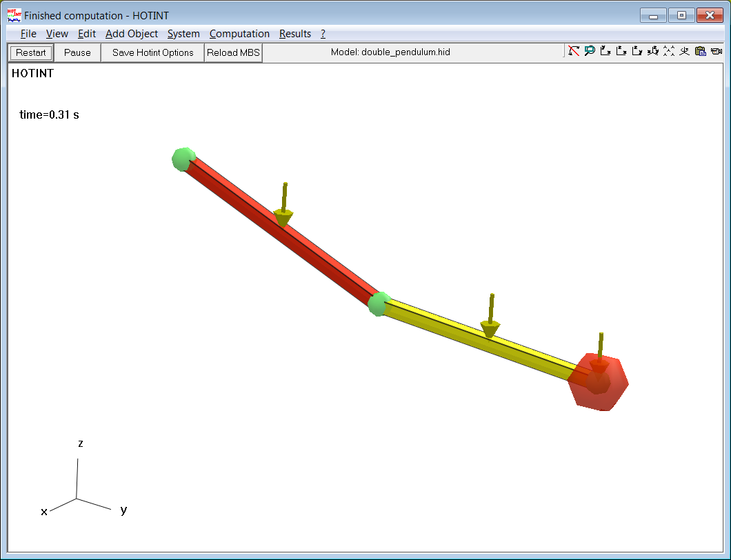Viewport: 731px width, 560px height.
Task: Open the Add Object menu
Action: point(131,33)
